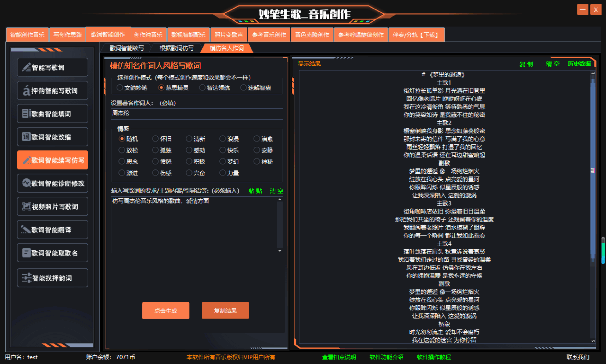606x364 pixels.
Task: Click the 视频照片写歌词 picture icon
Action: click(x=26, y=206)
